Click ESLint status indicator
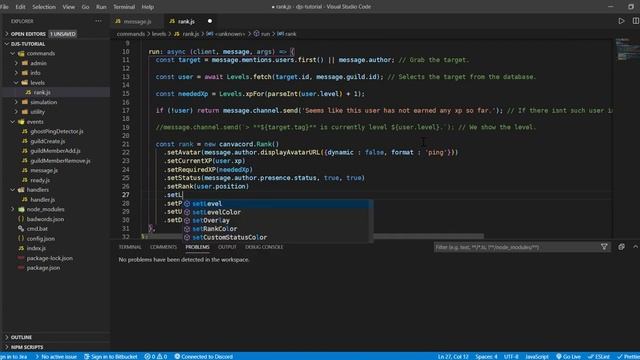 click(598, 356)
